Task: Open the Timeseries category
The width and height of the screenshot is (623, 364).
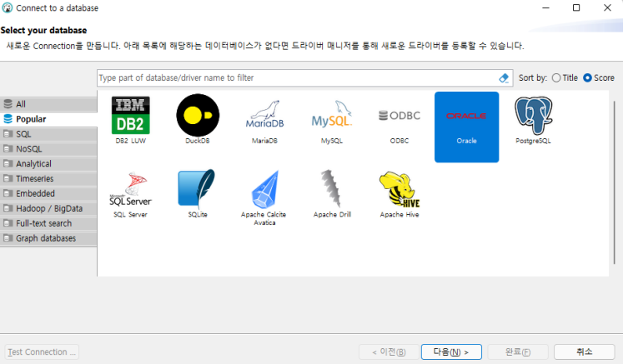Action: 48,178
